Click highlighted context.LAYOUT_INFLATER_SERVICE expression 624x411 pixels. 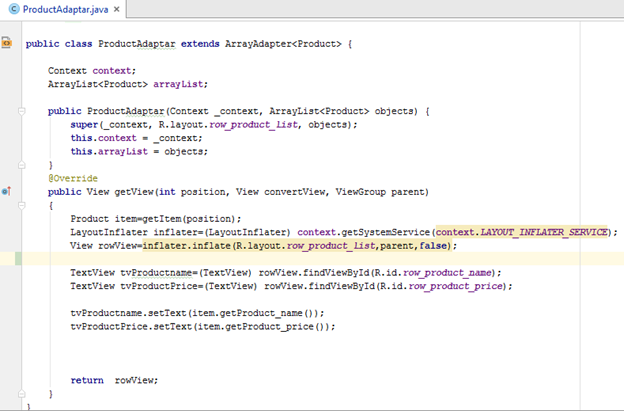521,232
